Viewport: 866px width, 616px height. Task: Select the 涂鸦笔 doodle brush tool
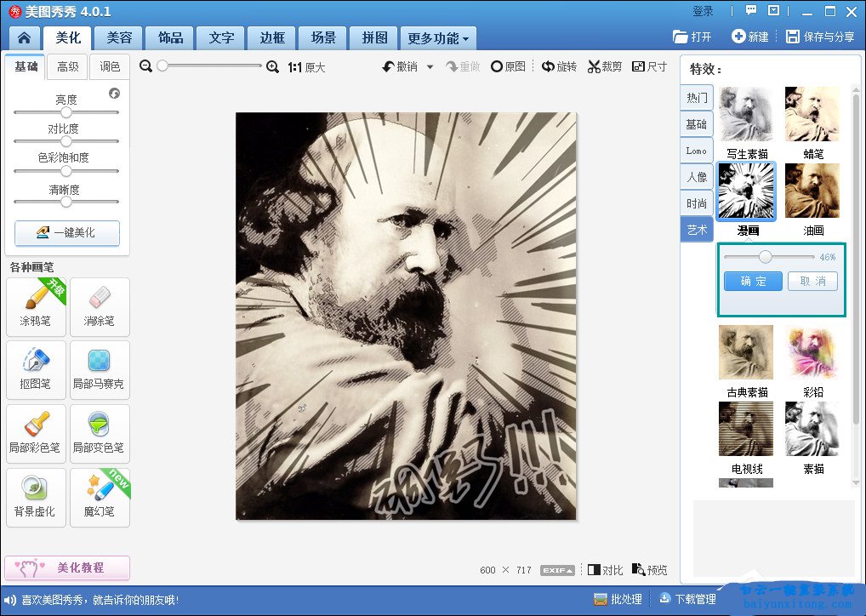click(36, 306)
